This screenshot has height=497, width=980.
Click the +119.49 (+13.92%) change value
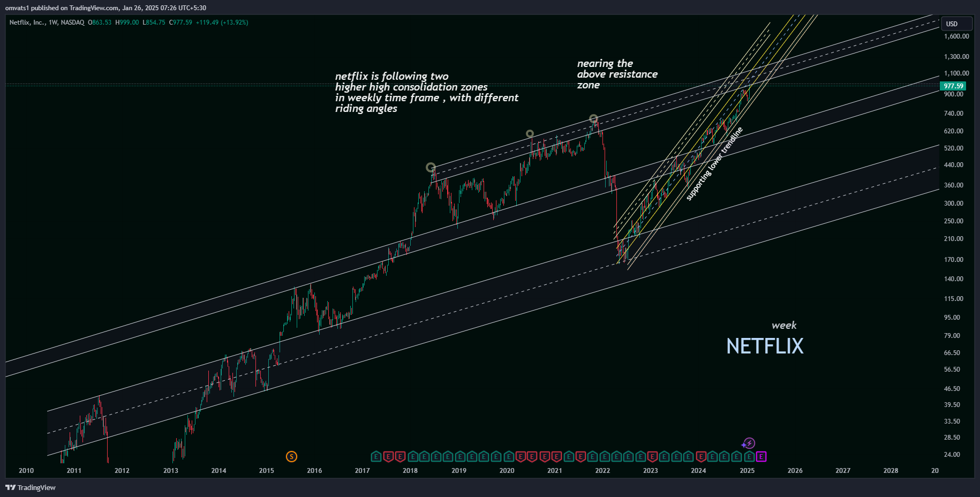pos(222,22)
